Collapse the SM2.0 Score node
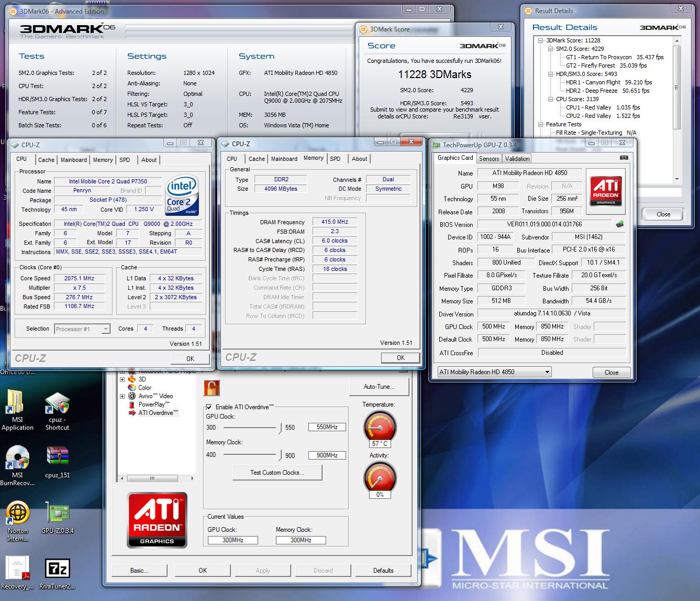The width and height of the screenshot is (700, 601). click(550, 49)
